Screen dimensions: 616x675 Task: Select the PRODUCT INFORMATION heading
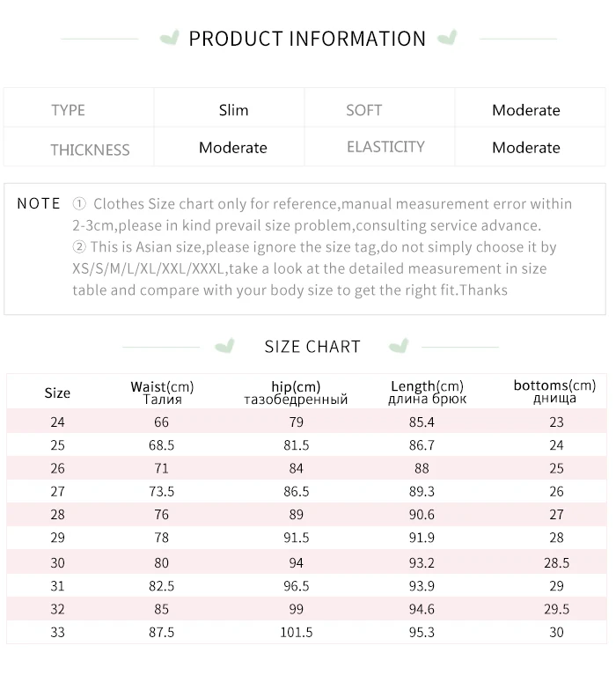pyautogui.click(x=307, y=39)
